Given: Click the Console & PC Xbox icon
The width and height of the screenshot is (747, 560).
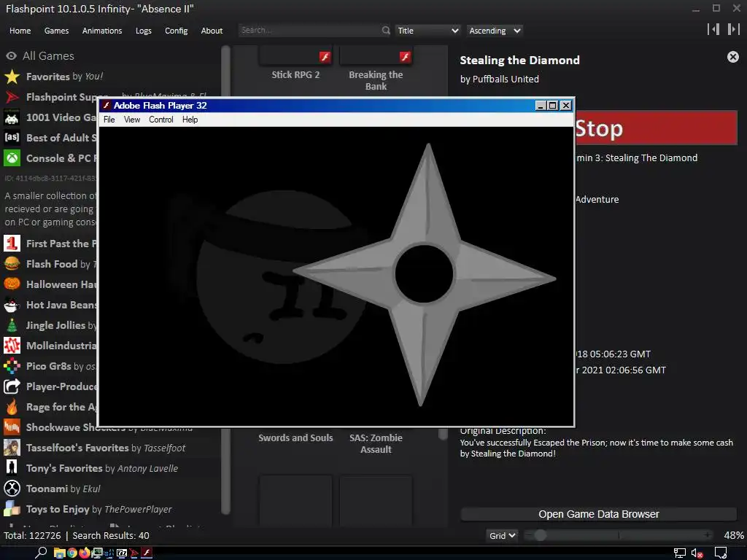Looking at the screenshot, I should 12,158.
